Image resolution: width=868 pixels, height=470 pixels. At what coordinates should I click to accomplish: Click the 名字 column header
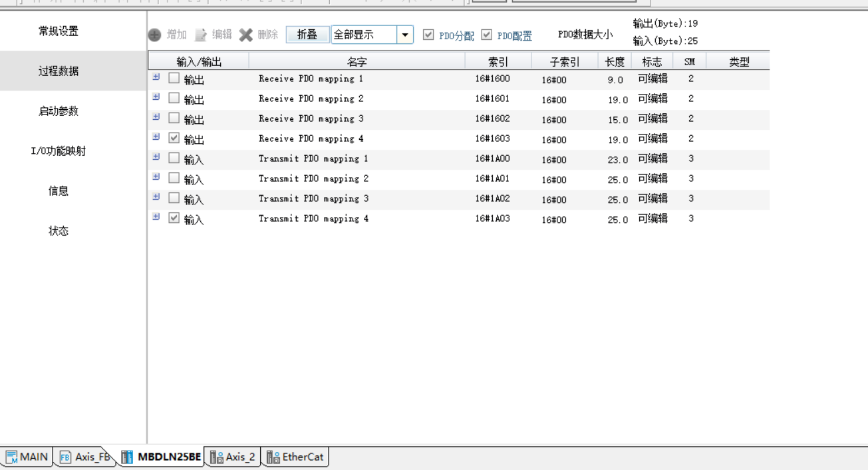point(357,62)
